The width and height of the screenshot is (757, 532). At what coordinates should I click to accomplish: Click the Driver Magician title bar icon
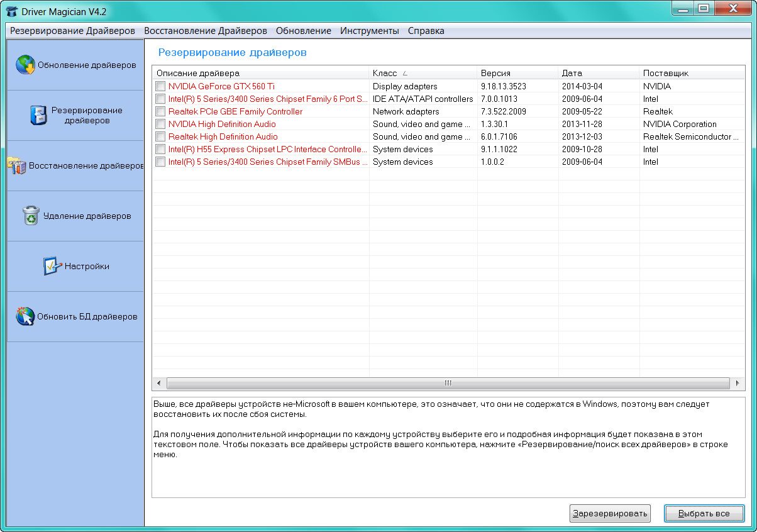coord(11,11)
